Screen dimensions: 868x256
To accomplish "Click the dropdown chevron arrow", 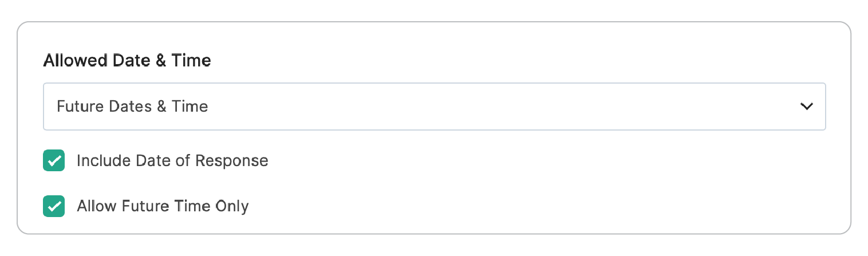I will tap(807, 107).
